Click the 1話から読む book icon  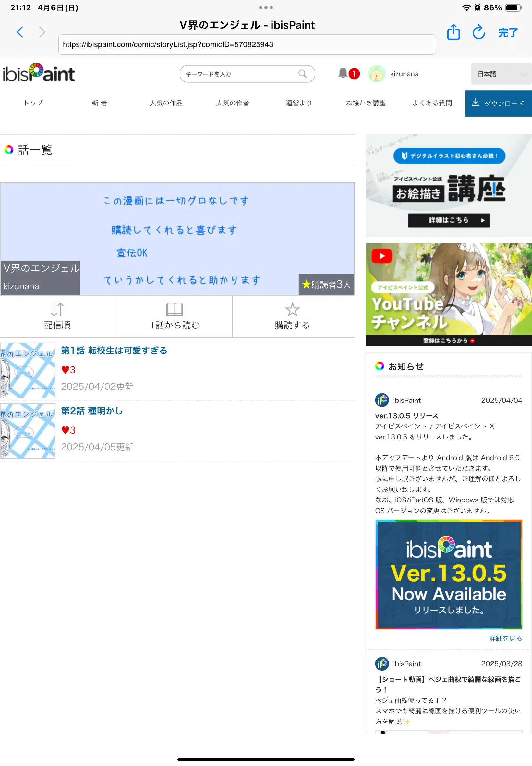pyautogui.click(x=175, y=309)
